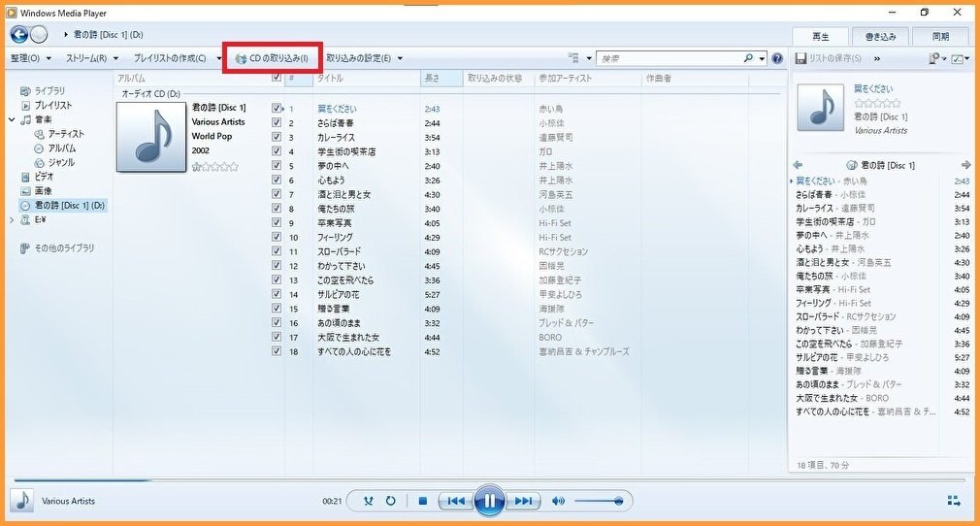Expand the E:¥ drive node
Screen dimensions: 980x526
12,220
